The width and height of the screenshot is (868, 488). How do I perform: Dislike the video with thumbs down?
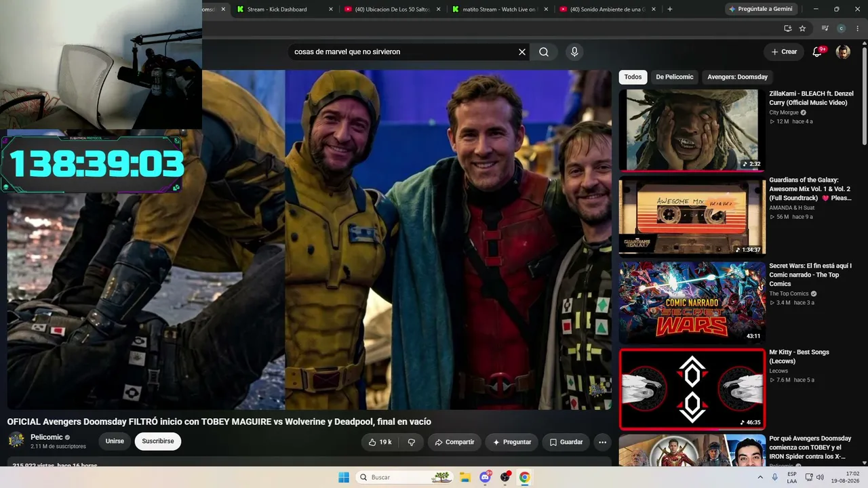411,442
